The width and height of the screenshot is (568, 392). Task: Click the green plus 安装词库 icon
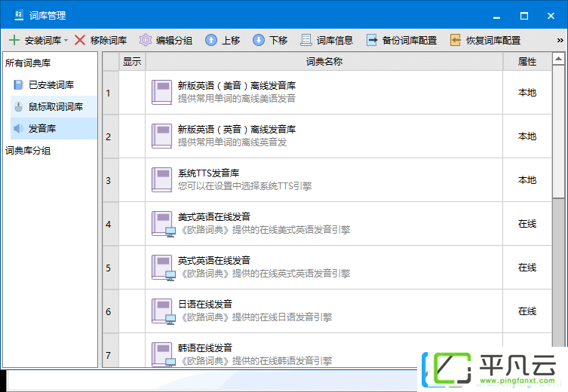point(14,40)
